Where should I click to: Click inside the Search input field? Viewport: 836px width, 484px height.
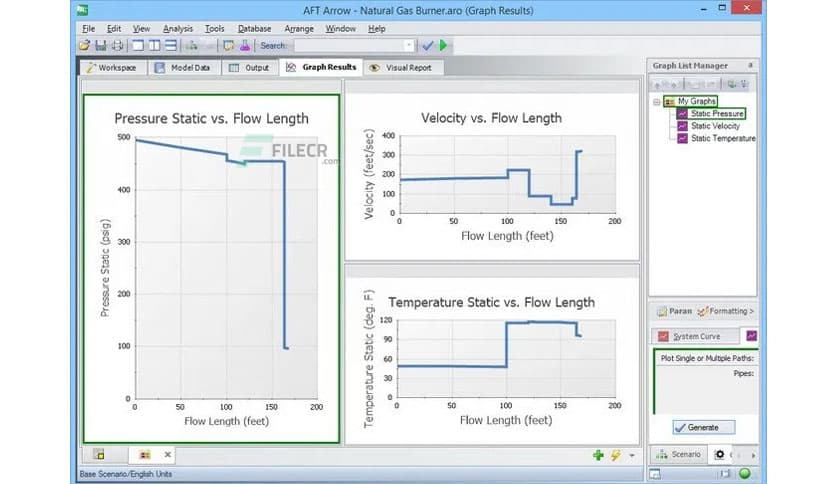click(x=349, y=46)
